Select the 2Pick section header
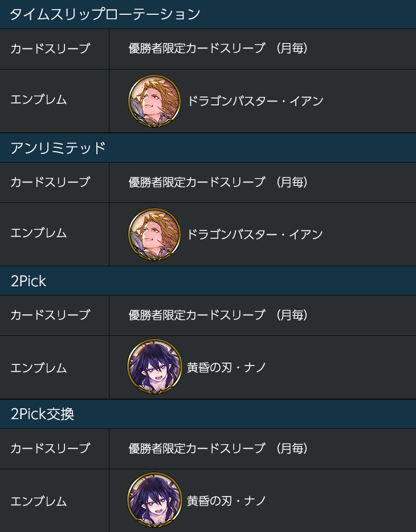The image size is (416, 532). tap(208, 281)
